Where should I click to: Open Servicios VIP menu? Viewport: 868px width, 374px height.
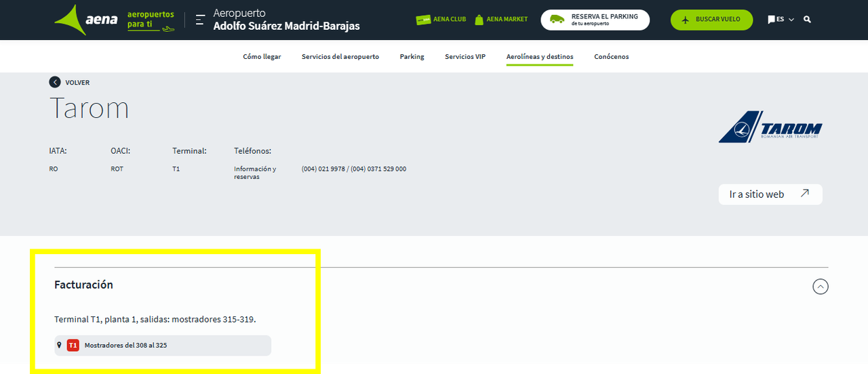[x=465, y=57]
